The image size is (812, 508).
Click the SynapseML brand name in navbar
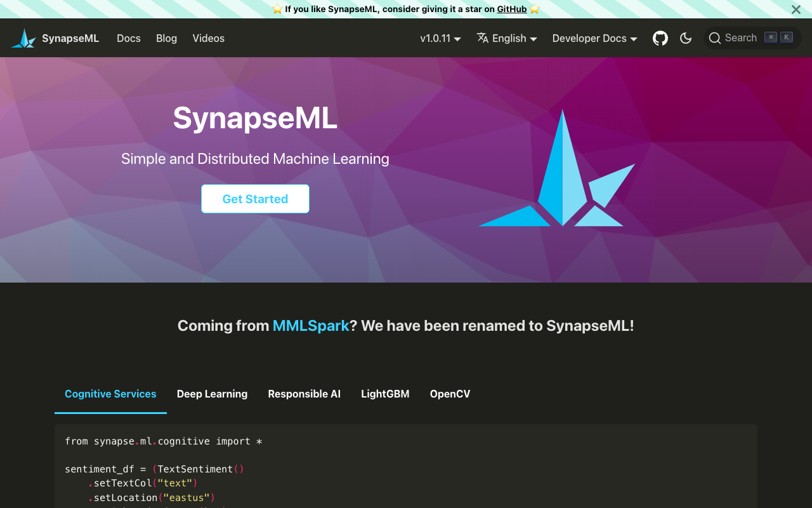pos(70,38)
